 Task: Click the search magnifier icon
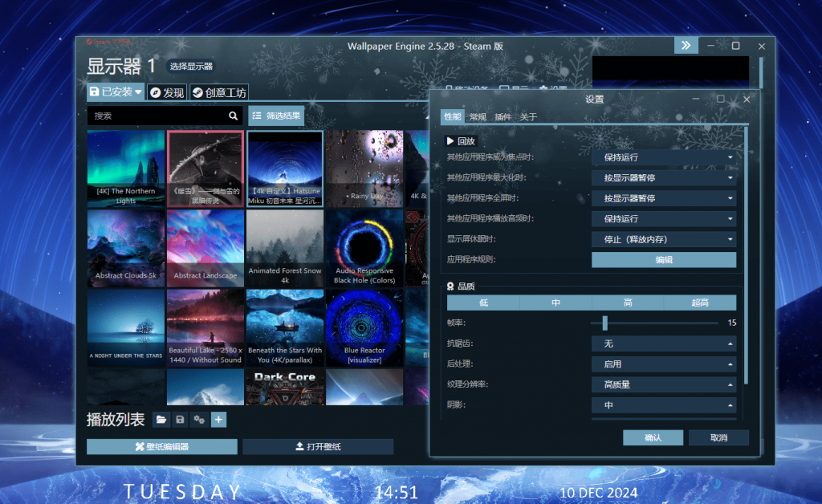233,116
